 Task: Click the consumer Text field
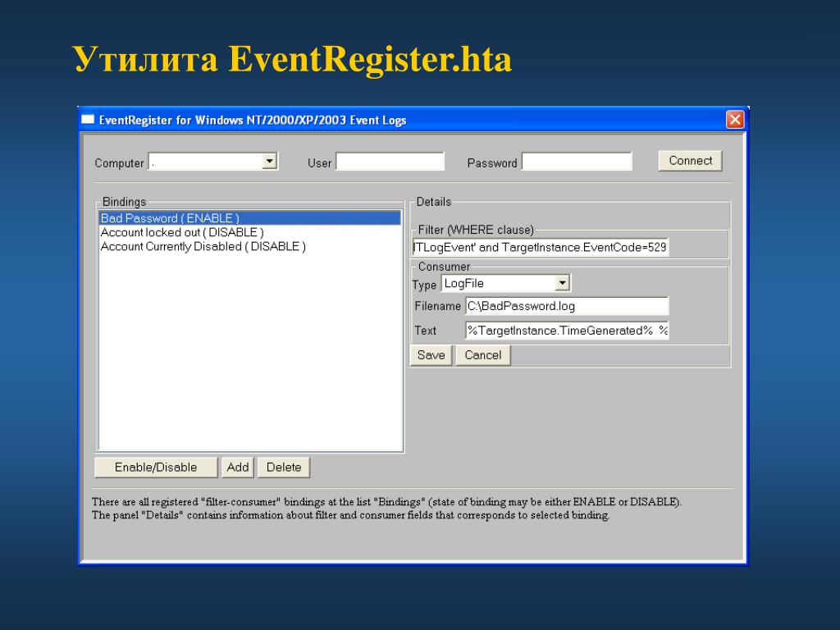pyautogui.click(x=566, y=331)
